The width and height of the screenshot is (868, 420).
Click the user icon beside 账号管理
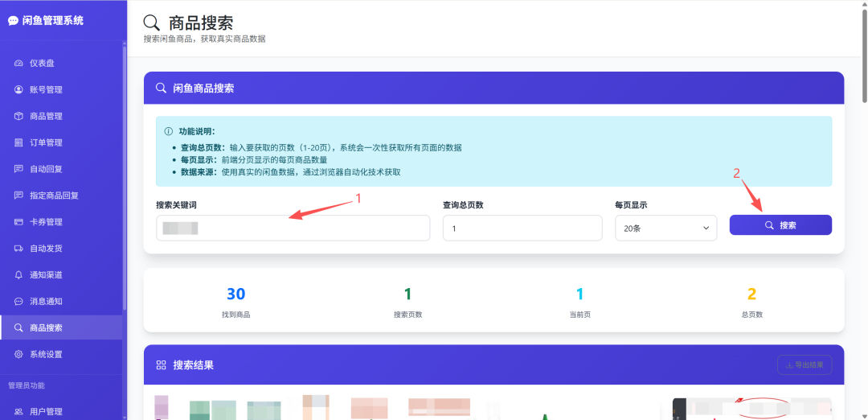(18, 90)
